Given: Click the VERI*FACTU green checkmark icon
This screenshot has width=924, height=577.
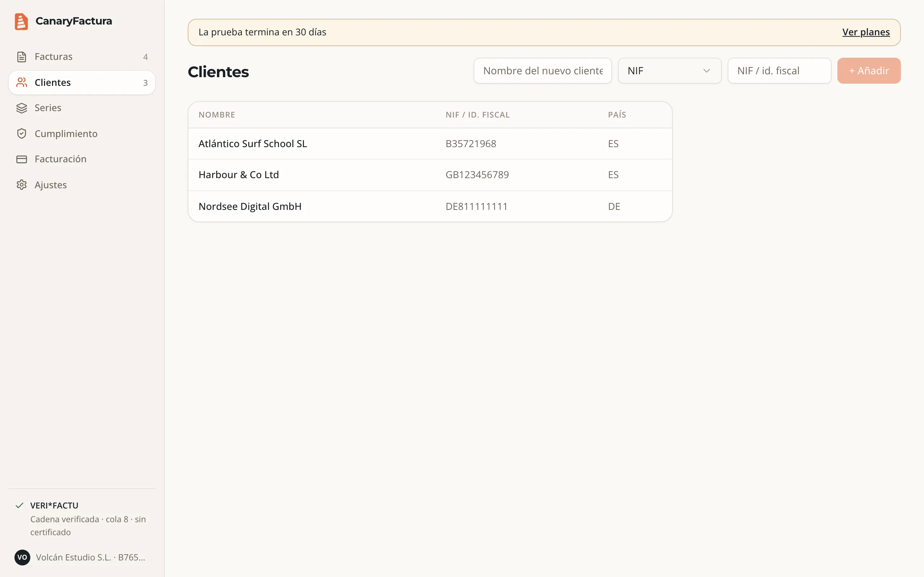Looking at the screenshot, I should tap(19, 506).
